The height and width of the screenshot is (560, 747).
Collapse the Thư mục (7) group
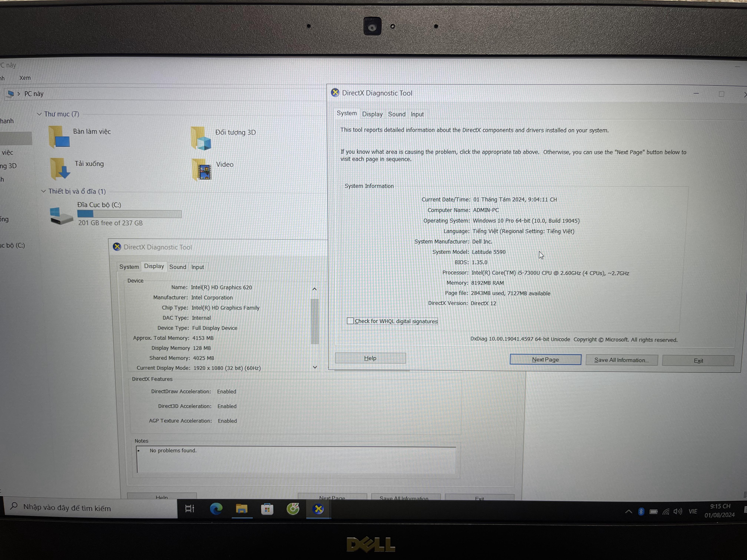coord(39,114)
